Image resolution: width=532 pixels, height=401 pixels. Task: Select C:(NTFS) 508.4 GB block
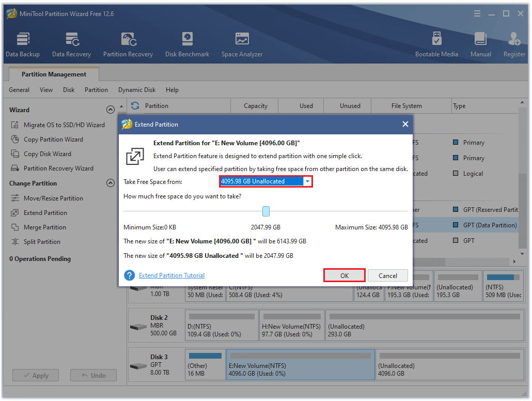290,294
